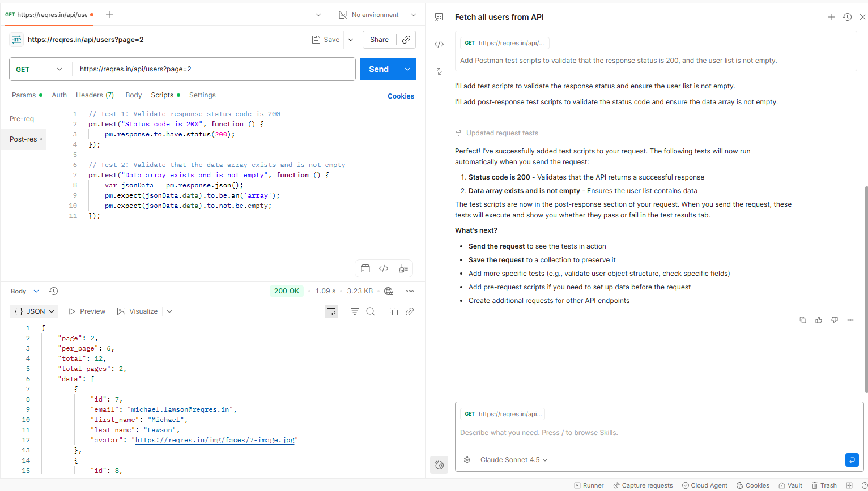Screen dimensions: 868x491
Task: Expand the Save options chevron
Action: point(351,40)
